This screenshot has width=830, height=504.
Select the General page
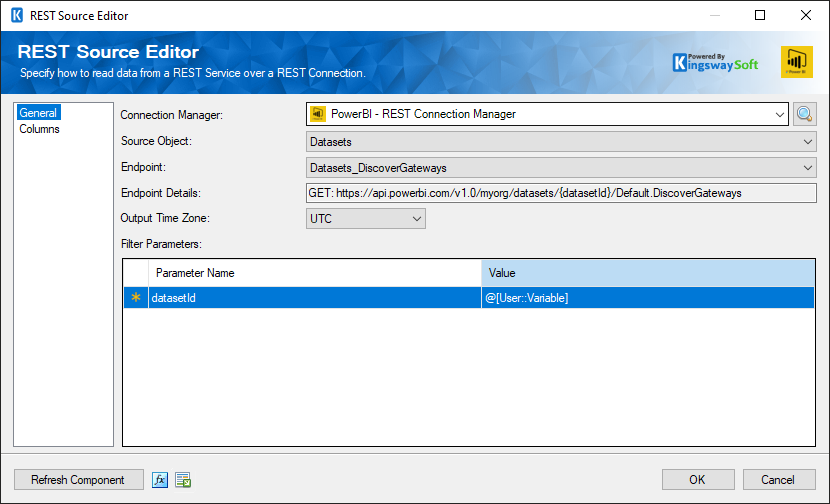click(x=38, y=113)
